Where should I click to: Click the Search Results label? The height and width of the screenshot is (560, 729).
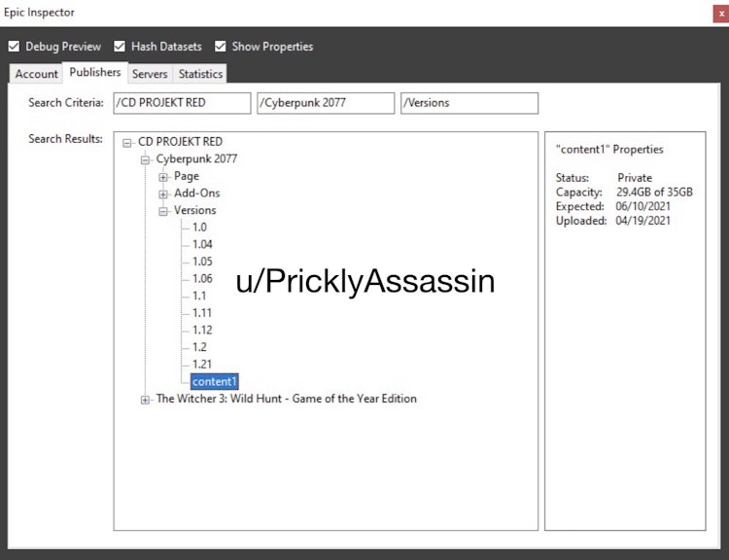pyautogui.click(x=65, y=139)
